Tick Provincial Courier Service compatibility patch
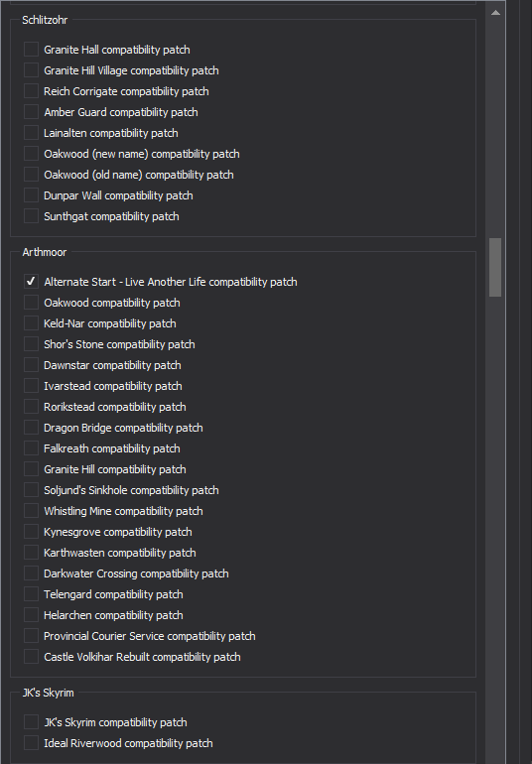 coord(31,635)
